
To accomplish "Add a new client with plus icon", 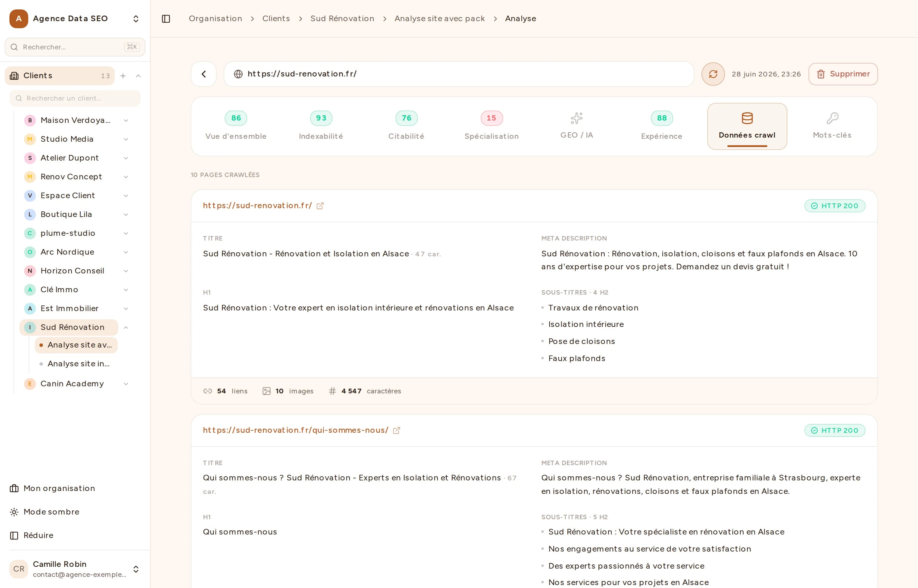I will point(123,76).
